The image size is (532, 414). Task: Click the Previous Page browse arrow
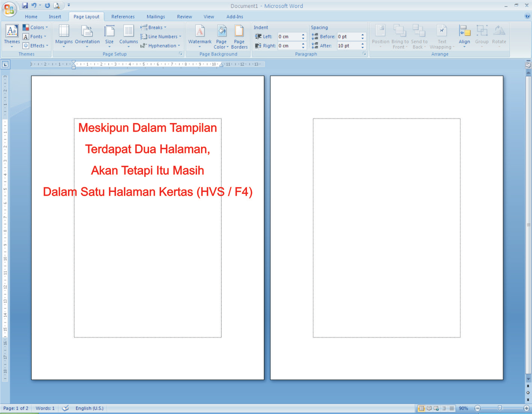click(528, 386)
